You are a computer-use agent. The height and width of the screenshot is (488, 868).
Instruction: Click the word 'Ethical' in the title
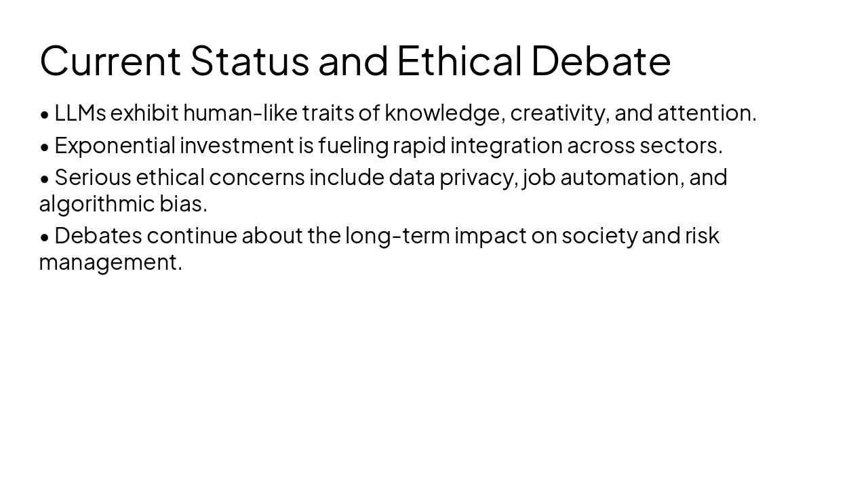pos(459,60)
